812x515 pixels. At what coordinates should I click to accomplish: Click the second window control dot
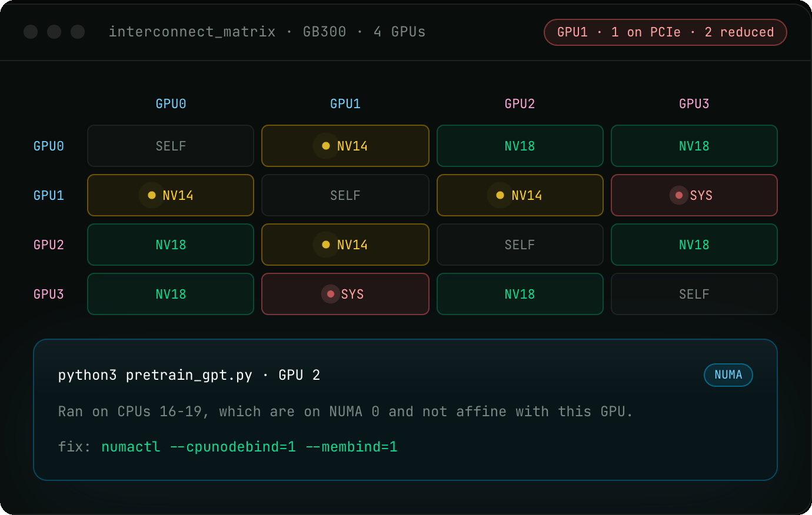click(x=54, y=32)
